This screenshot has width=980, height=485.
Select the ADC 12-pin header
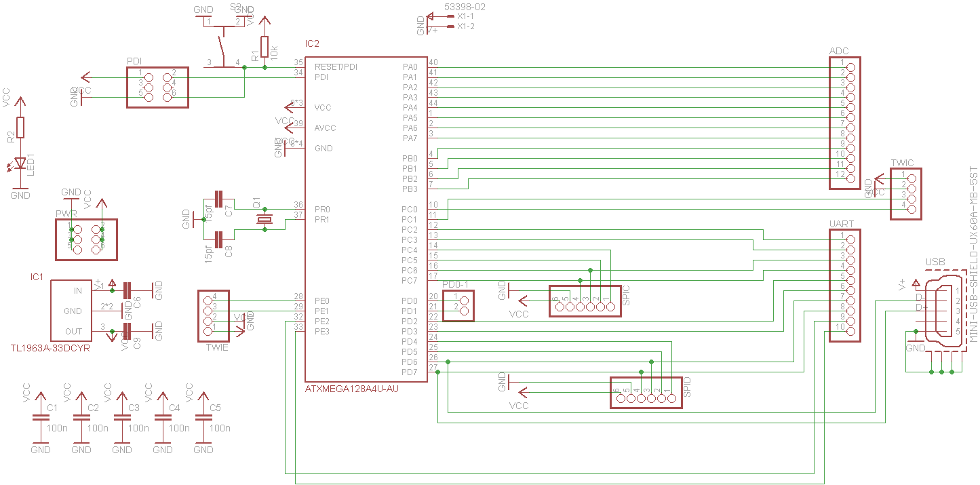845,123
